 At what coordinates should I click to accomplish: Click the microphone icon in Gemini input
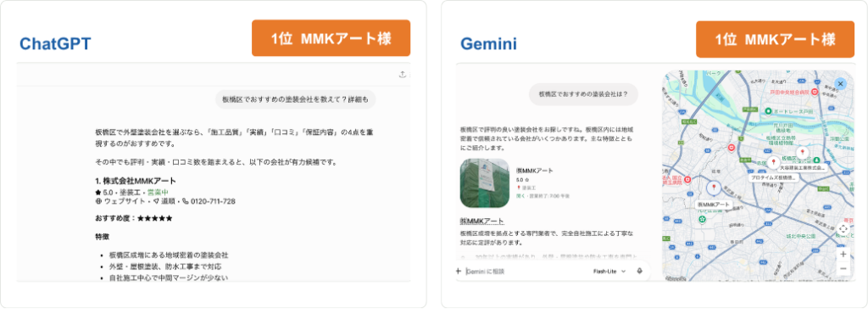(639, 272)
